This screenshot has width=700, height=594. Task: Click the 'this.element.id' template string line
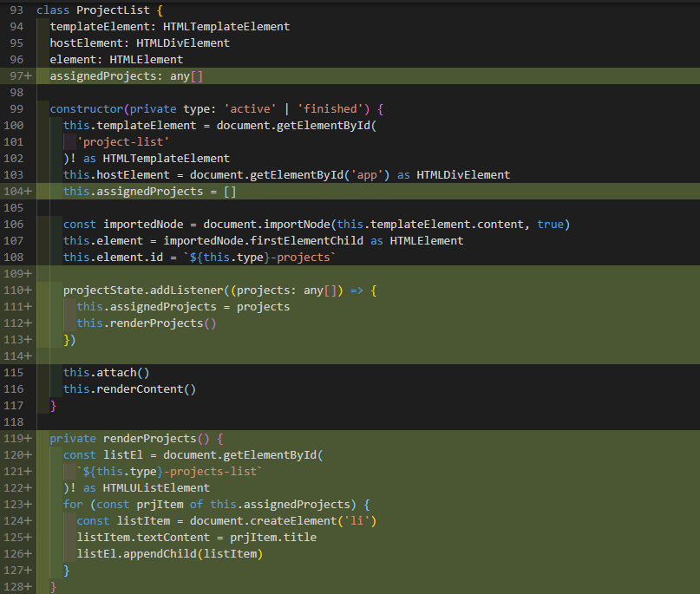tap(200, 258)
